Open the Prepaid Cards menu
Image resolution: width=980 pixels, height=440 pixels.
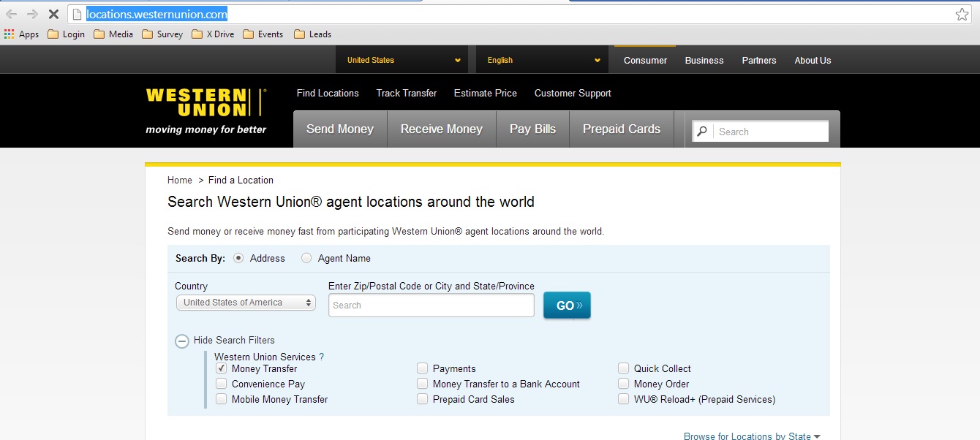(622, 129)
